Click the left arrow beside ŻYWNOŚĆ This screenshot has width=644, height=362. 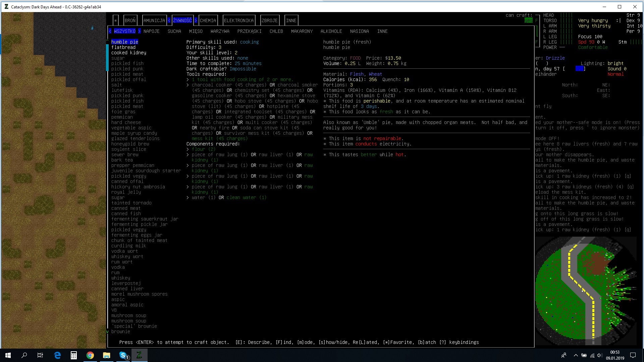pyautogui.click(x=169, y=20)
